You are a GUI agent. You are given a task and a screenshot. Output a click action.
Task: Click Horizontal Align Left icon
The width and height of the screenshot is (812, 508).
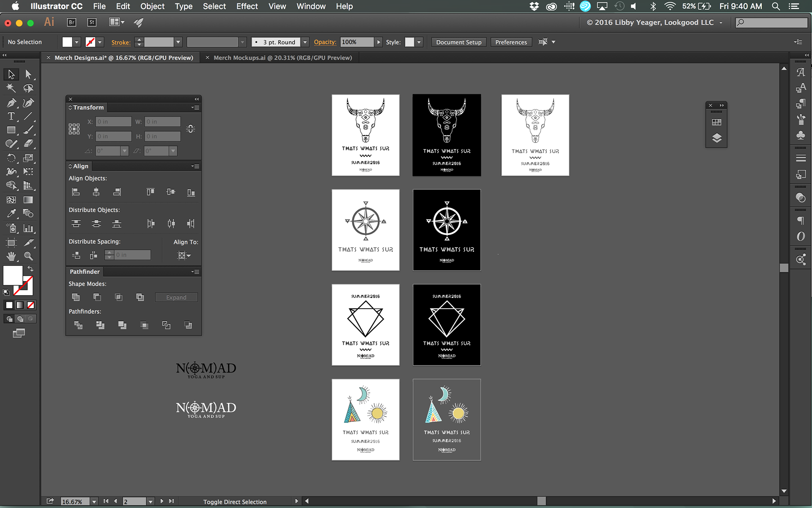(76, 192)
